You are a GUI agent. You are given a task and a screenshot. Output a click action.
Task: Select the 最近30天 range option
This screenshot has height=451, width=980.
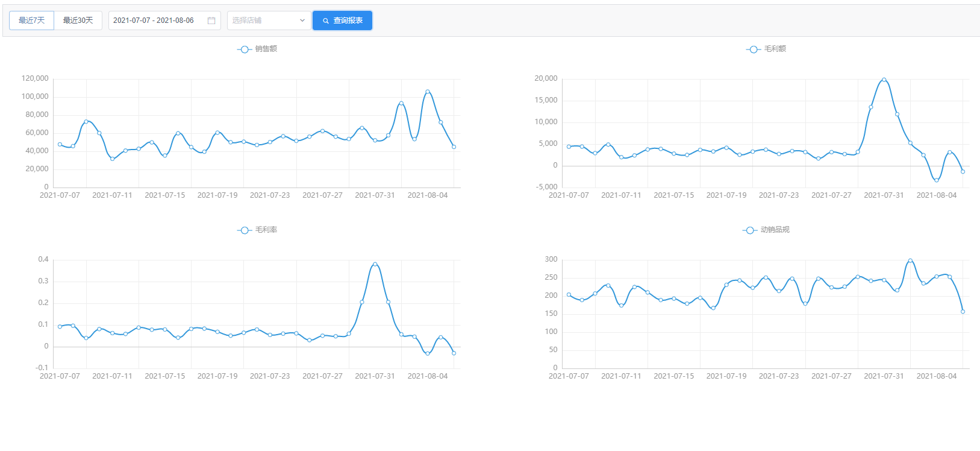[x=78, y=20]
